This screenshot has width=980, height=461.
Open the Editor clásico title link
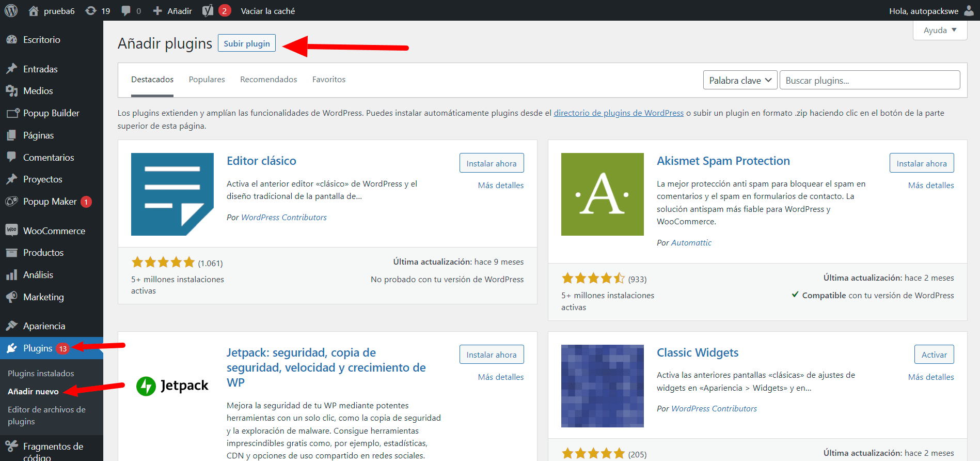pyautogui.click(x=261, y=161)
